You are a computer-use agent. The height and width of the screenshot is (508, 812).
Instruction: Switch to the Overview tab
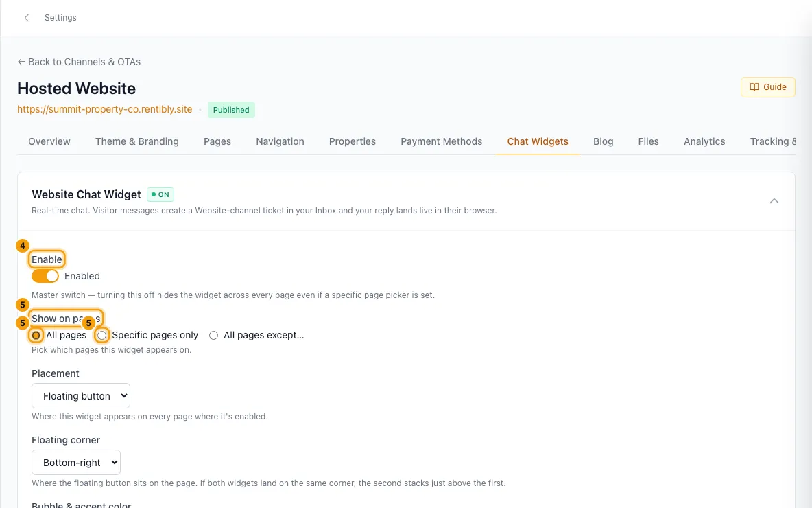(49, 141)
